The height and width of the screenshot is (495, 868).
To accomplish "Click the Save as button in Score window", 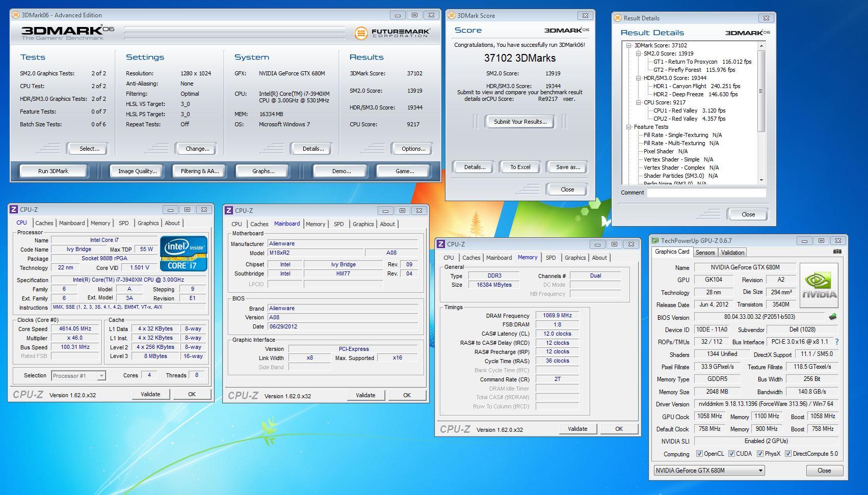I will [x=568, y=167].
